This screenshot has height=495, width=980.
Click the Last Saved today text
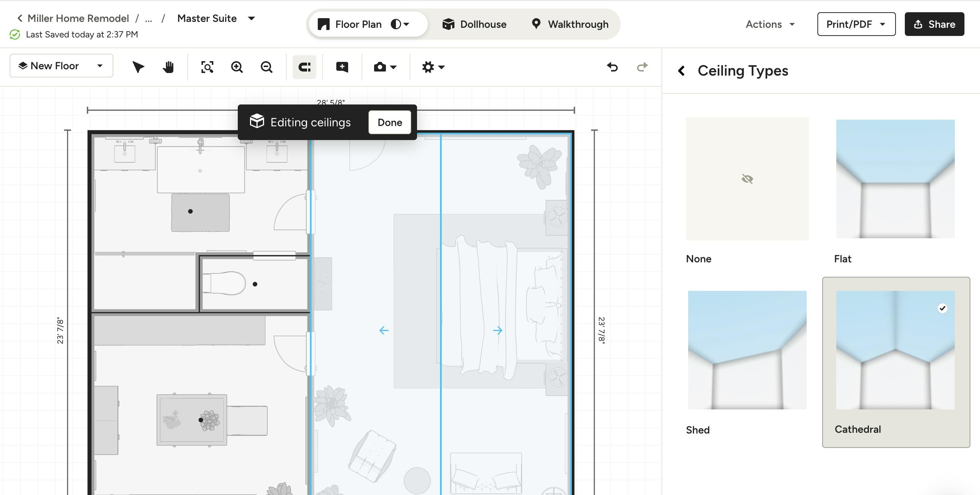[82, 34]
